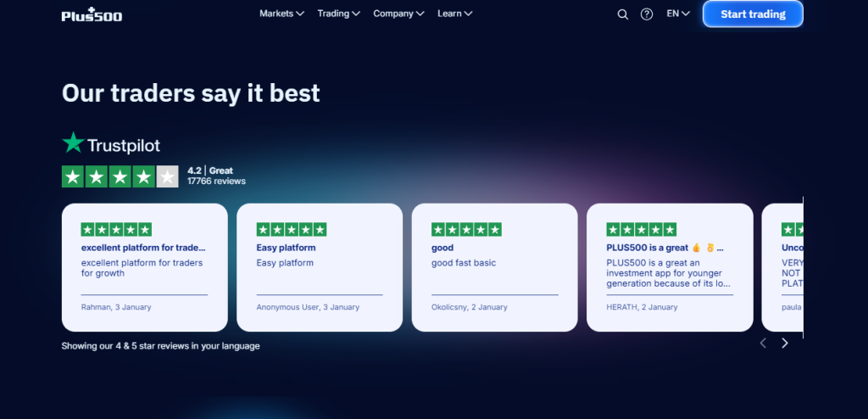Open the Company menu
The height and width of the screenshot is (419, 868).
[398, 14]
